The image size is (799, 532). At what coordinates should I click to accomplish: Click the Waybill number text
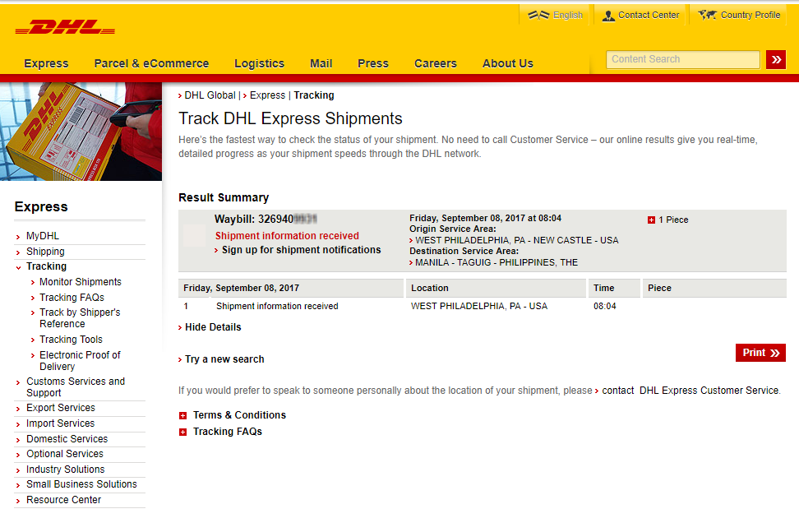click(266, 219)
